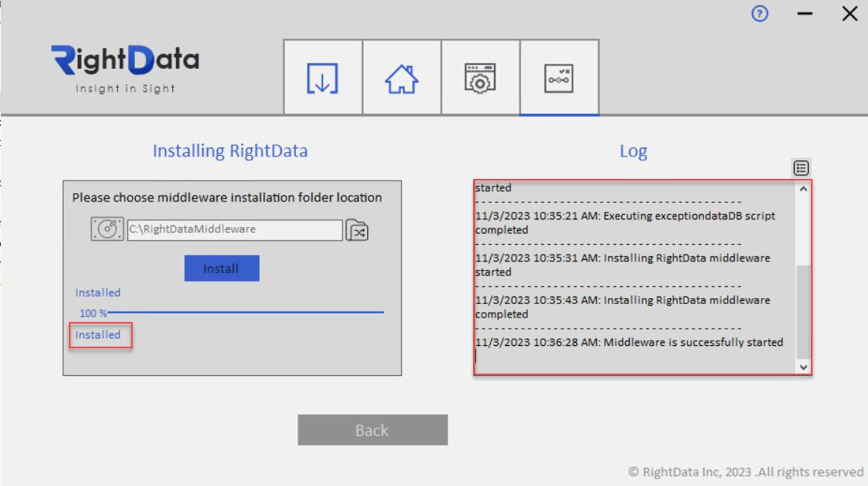Switch to the Home tab
The image size is (868, 486).
tap(401, 77)
